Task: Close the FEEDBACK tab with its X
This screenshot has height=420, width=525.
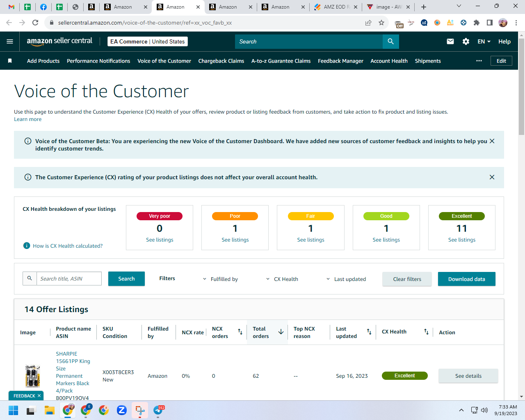Action: [39, 396]
